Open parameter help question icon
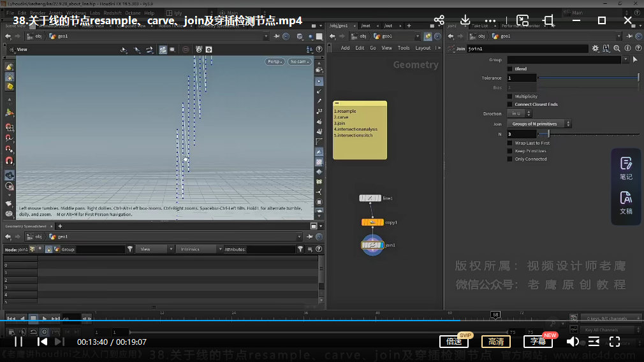The image size is (644, 362). point(638,48)
